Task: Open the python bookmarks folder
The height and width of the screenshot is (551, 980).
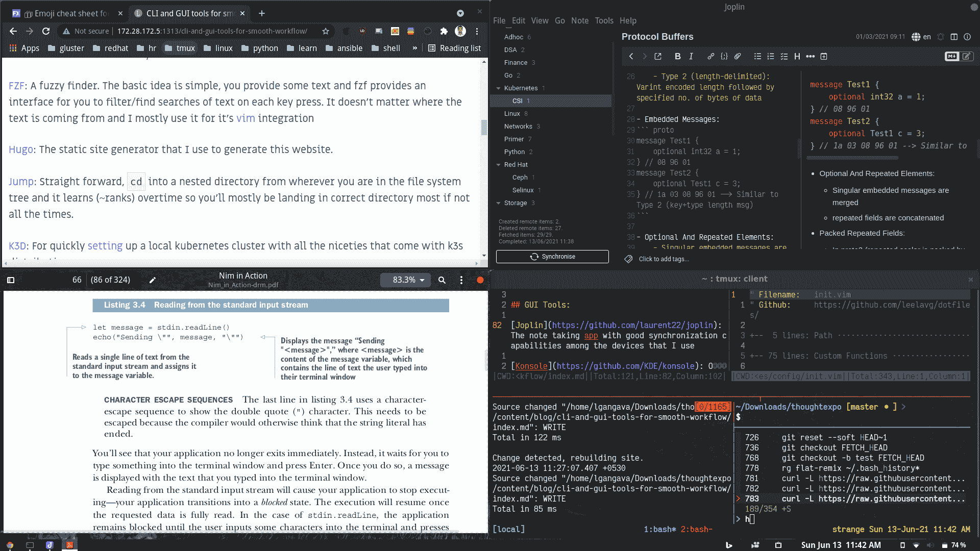Action: pyautogui.click(x=260, y=48)
